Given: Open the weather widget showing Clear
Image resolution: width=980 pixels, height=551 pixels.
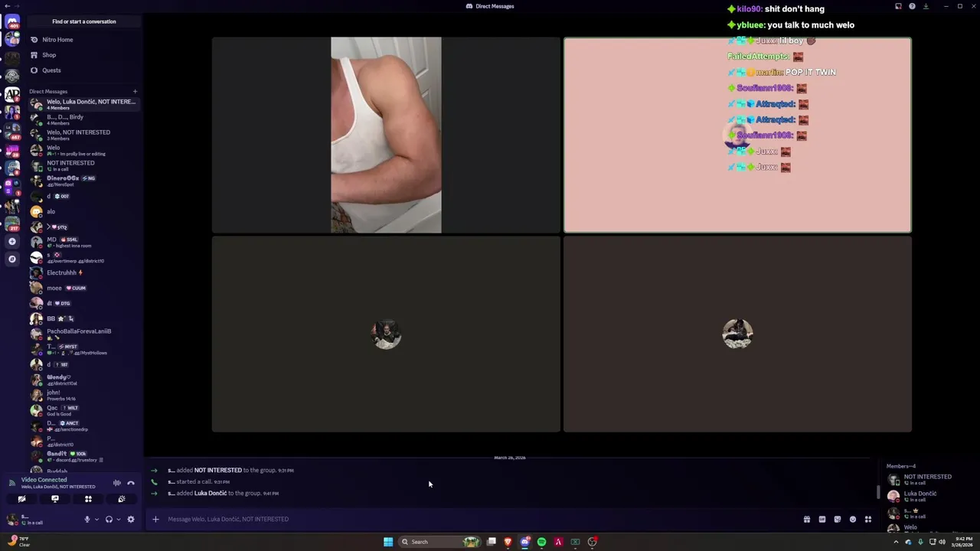Looking at the screenshot, I should tap(18, 542).
